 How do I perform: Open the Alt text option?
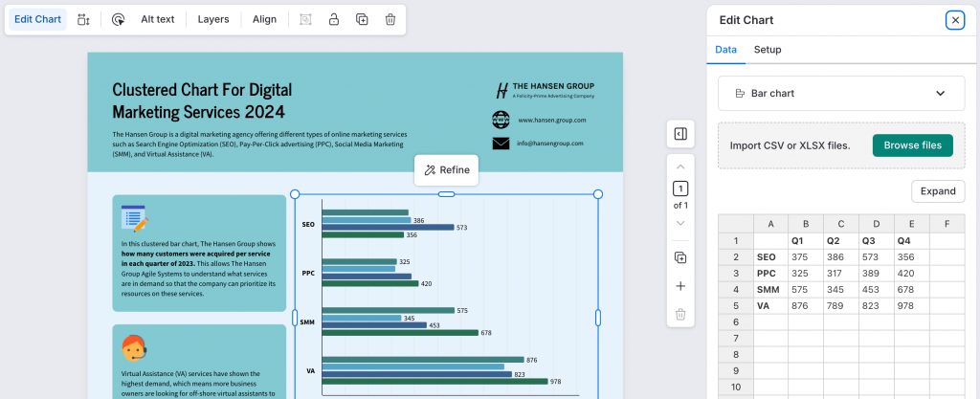pos(158,19)
